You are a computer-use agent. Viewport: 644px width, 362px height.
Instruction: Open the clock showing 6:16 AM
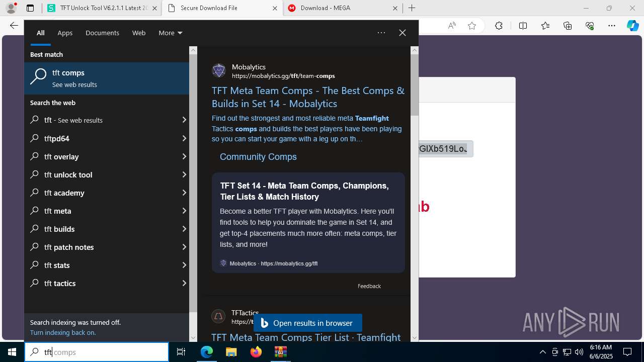(601, 352)
